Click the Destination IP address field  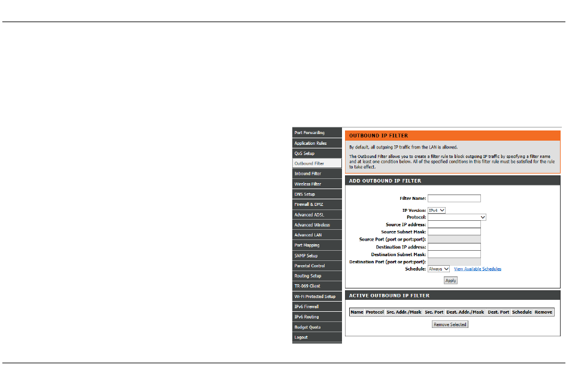[x=454, y=247]
